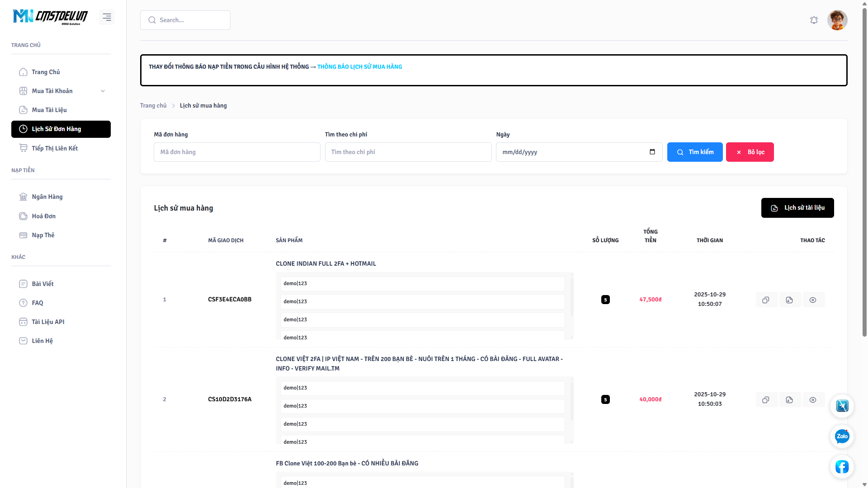The height and width of the screenshot is (488, 868).
Task: Click the notification bell icon
Action: tap(814, 20)
